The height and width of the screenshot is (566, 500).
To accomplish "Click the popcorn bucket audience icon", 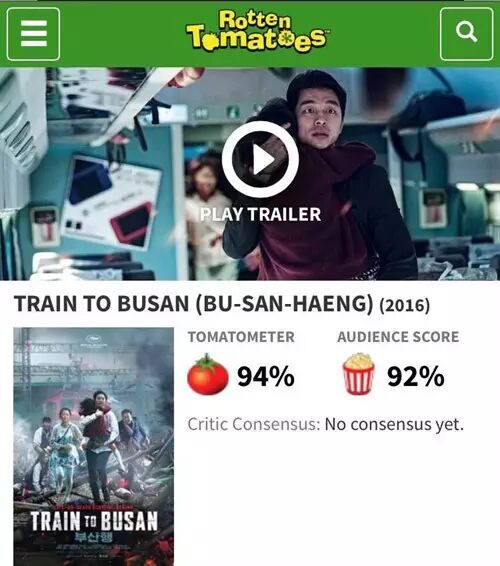I will [x=358, y=374].
